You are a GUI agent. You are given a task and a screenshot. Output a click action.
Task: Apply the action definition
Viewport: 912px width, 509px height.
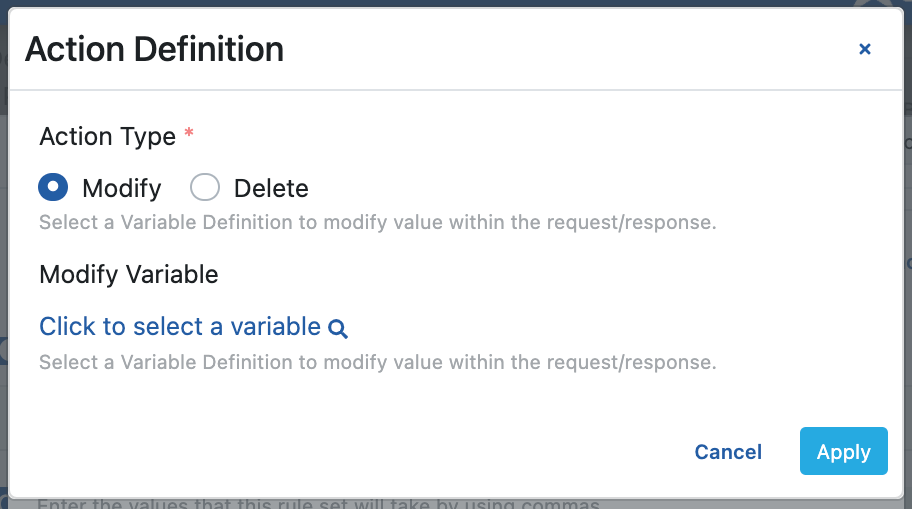click(843, 452)
